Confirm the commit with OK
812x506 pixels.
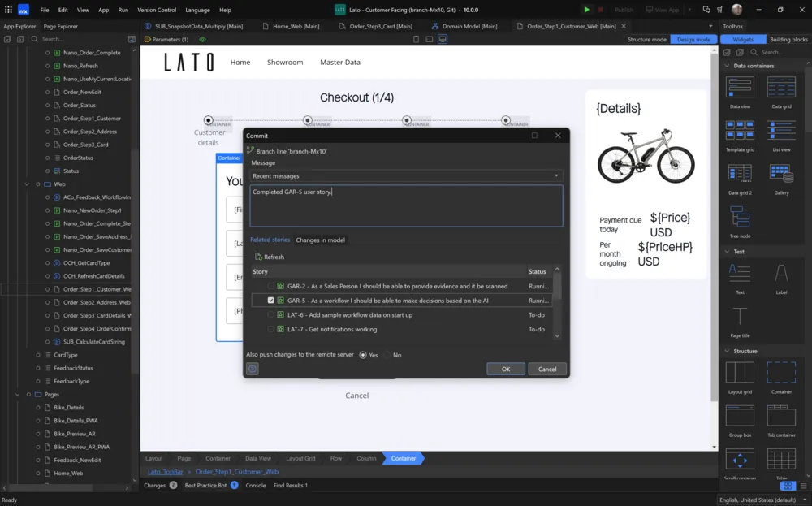[506, 370]
